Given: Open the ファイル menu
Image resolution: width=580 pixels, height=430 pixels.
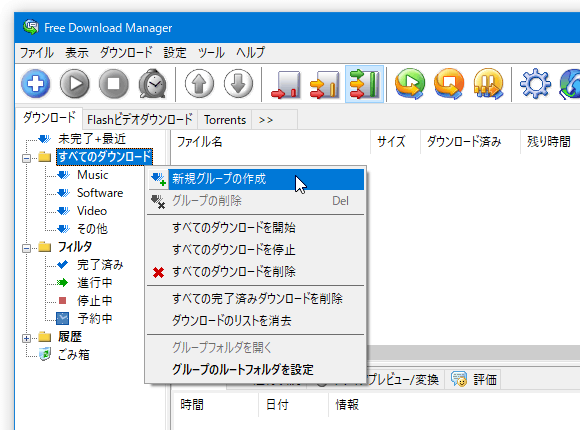Looking at the screenshot, I should pyautogui.click(x=37, y=53).
